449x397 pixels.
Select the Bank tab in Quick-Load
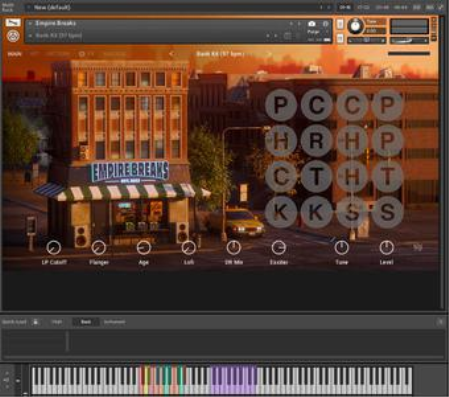(x=86, y=322)
